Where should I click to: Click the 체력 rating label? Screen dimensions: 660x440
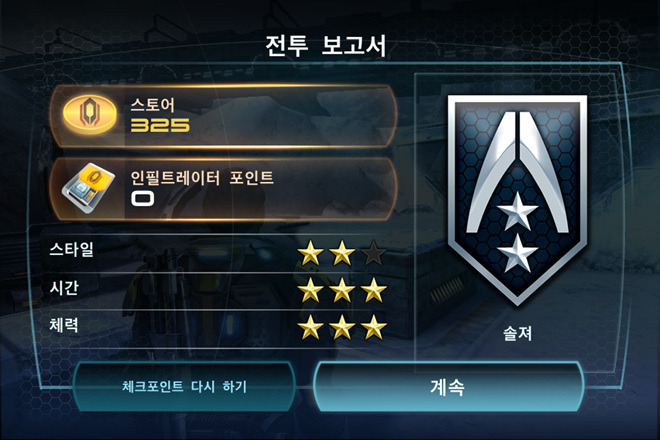click(64, 325)
